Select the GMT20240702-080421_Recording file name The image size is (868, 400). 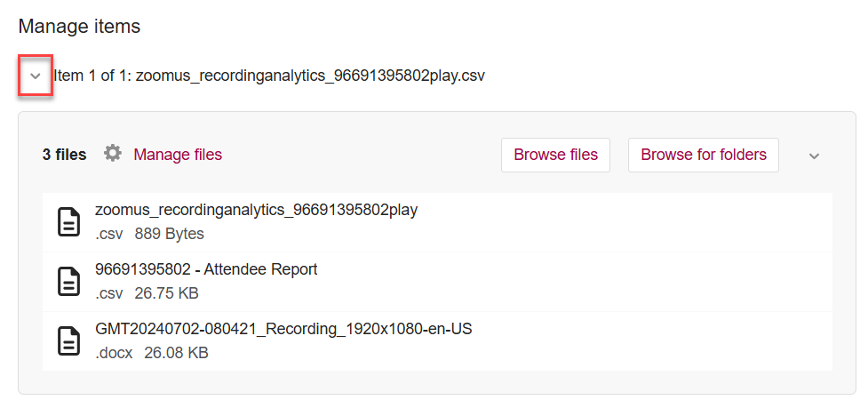283,329
